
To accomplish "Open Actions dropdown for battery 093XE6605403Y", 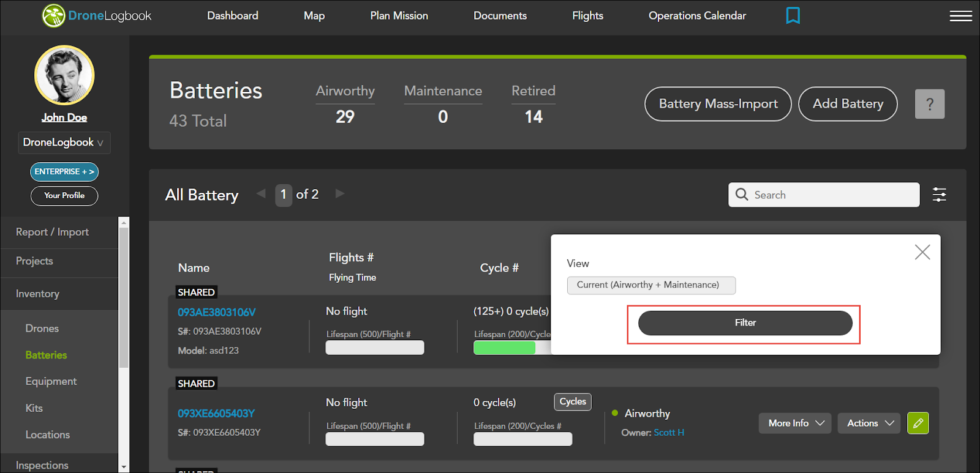I will [869, 423].
